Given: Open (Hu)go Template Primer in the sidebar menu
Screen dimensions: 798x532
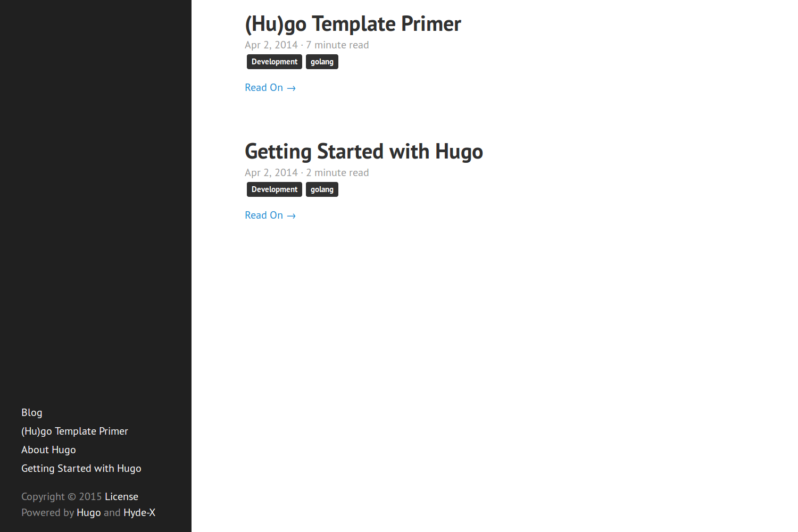Looking at the screenshot, I should tap(74, 431).
